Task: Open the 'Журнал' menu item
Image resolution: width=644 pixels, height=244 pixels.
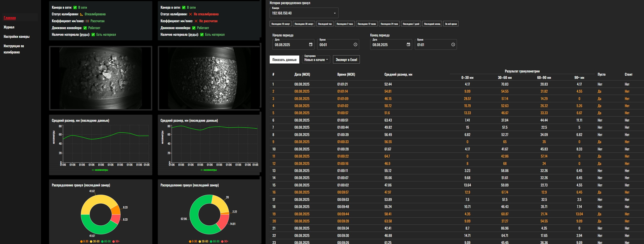Action: tap(9, 27)
